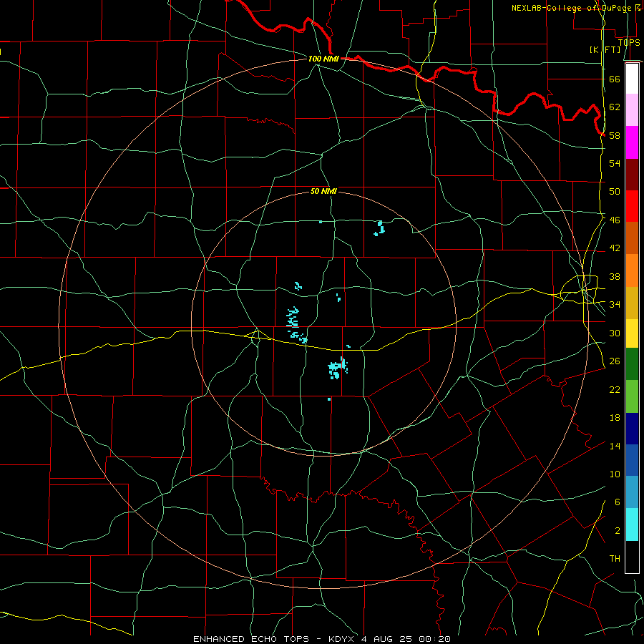Viewport: 644px width, 644px height.
Task: Pick the light blue band near 6
Action: 632,492
